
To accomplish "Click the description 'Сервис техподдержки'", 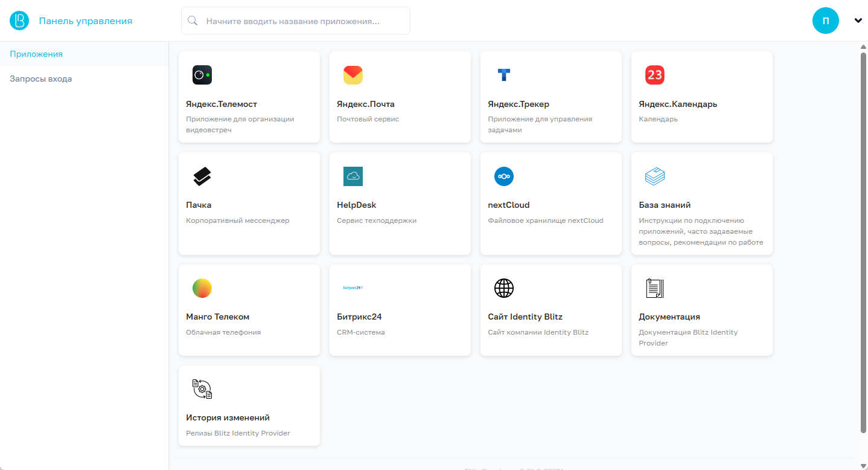I will 377,221.
